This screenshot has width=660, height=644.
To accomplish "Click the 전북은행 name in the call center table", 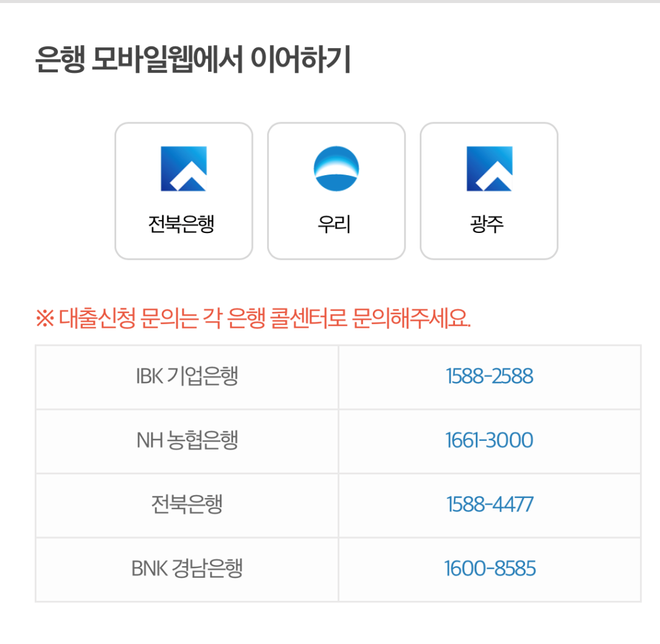I will tap(187, 505).
